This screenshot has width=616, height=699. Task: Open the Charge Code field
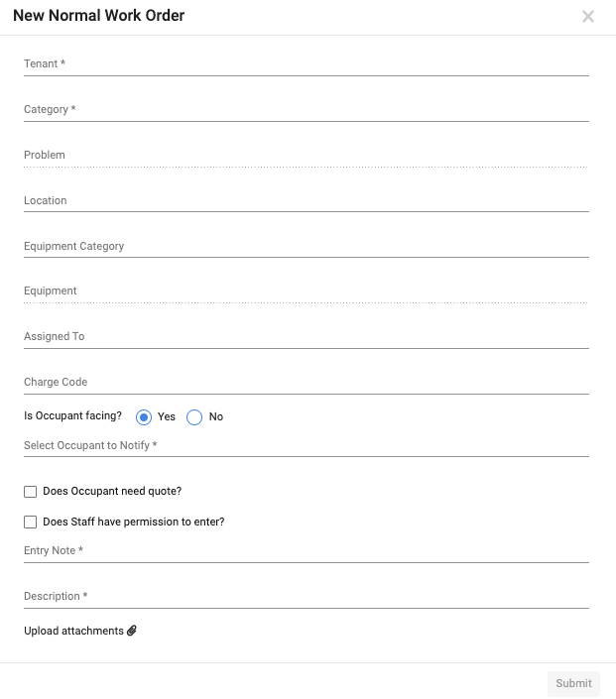[x=307, y=382]
